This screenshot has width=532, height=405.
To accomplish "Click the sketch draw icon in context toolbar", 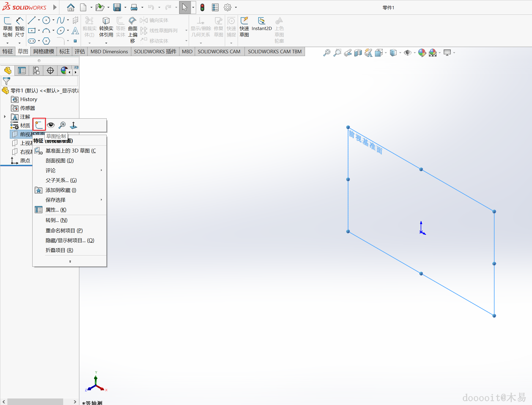I will click(39, 125).
